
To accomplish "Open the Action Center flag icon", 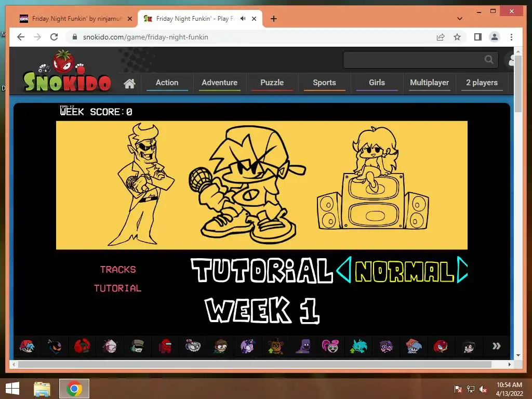I will tap(458, 389).
